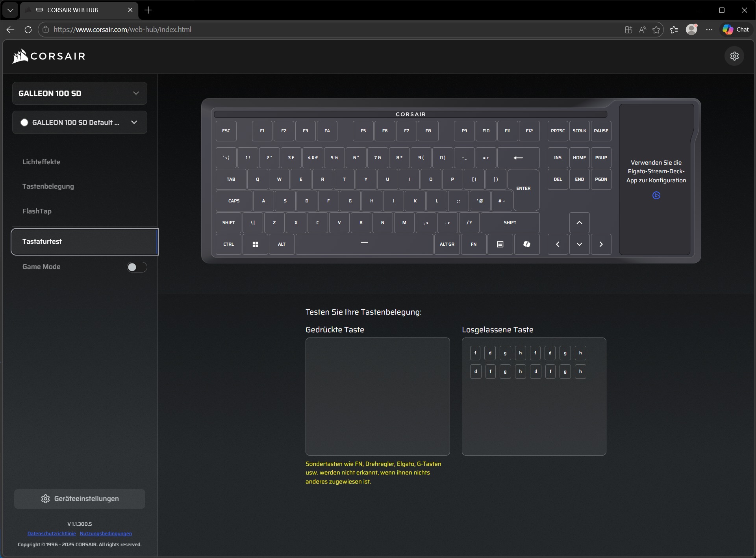Open the Nutzungsbedingungen link
Screen dimensions: 756x558
pyautogui.click(x=106, y=534)
